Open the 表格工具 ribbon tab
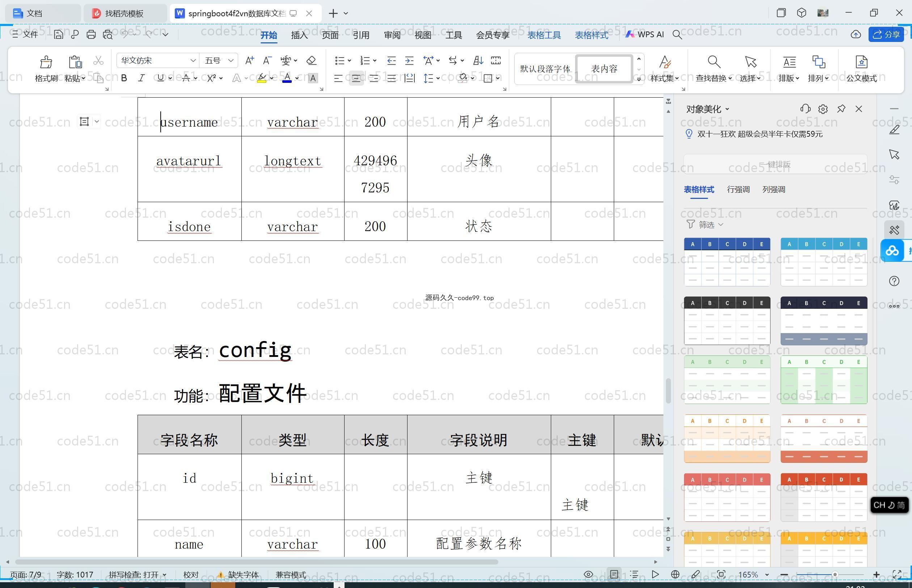Screen dimensions: 912x588 click(x=544, y=35)
